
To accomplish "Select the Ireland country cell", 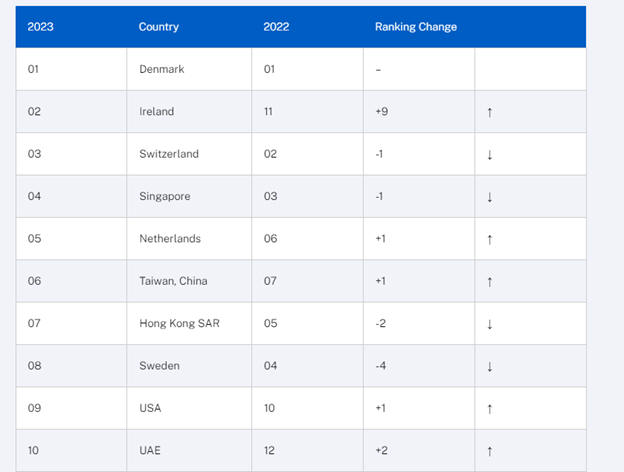I will click(x=157, y=112).
